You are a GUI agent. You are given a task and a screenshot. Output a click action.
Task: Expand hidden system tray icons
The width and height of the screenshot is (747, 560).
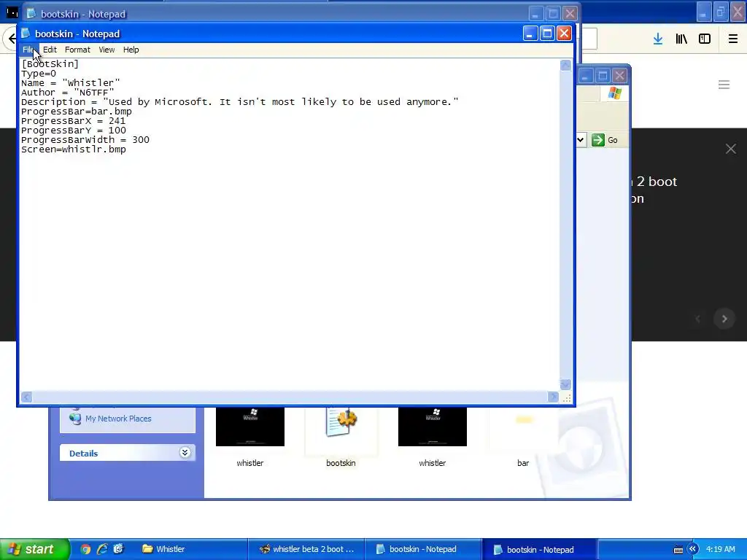pos(693,550)
